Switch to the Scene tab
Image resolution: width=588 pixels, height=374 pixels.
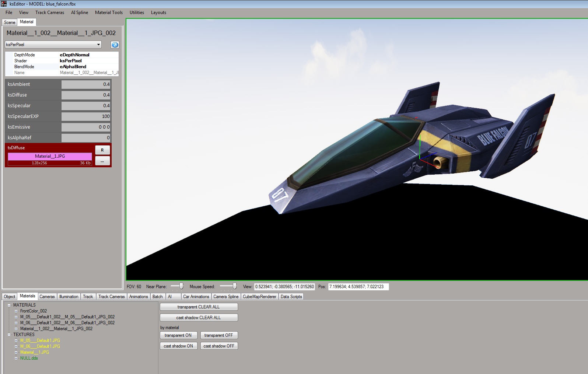coord(10,22)
